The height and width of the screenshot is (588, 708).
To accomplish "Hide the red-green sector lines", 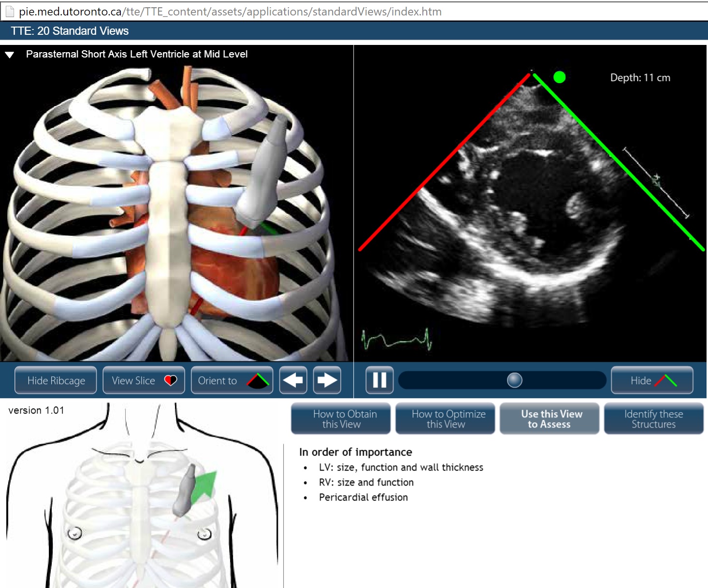I will click(652, 380).
